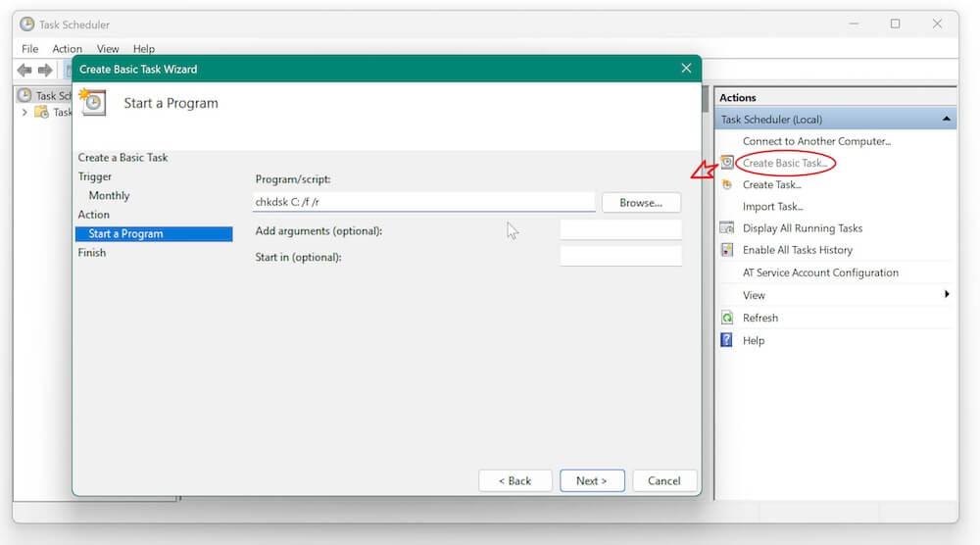Image resolution: width=980 pixels, height=545 pixels.
Task: Click the Task Scheduler (Local) header in Actions
Action: (835, 119)
